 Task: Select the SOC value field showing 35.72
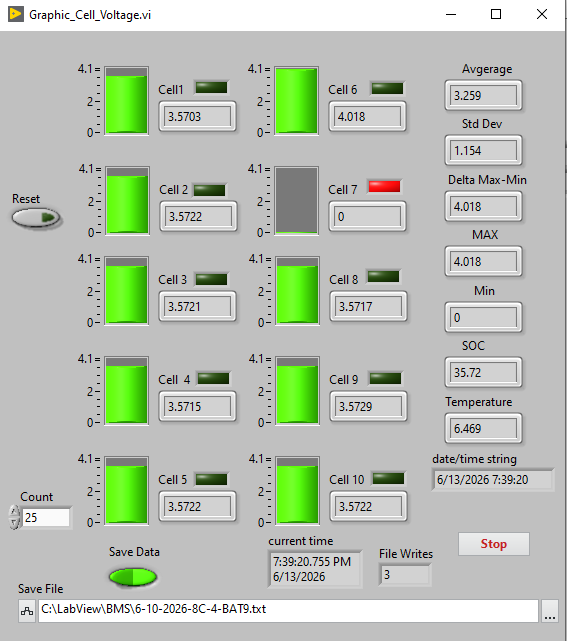click(483, 372)
